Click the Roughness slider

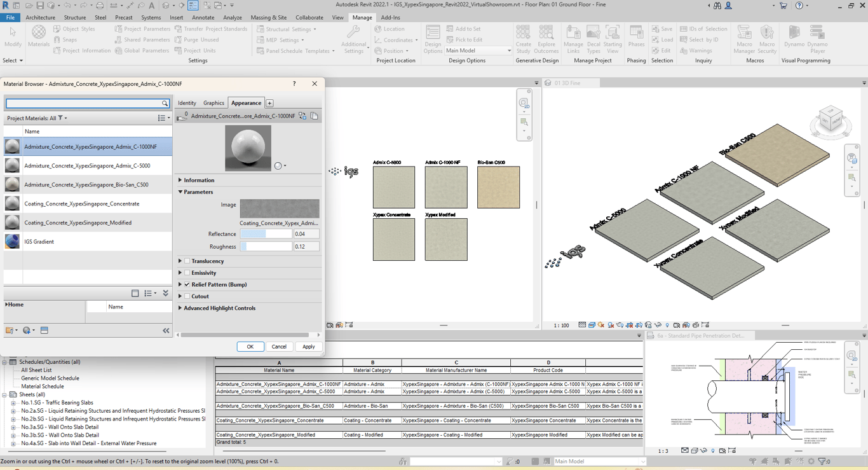[x=266, y=247]
